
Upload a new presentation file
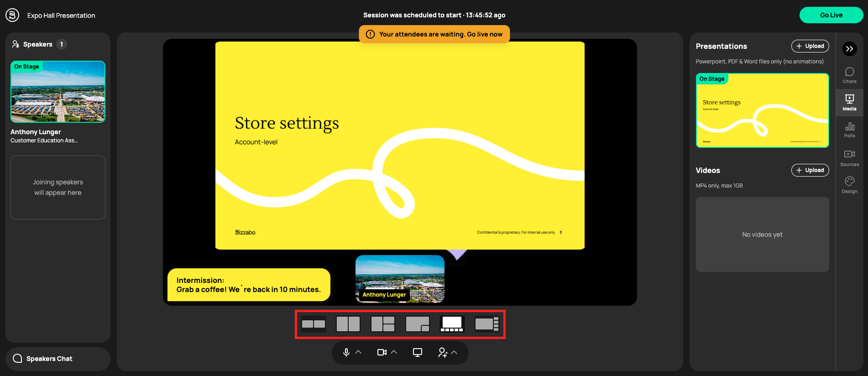(x=810, y=46)
